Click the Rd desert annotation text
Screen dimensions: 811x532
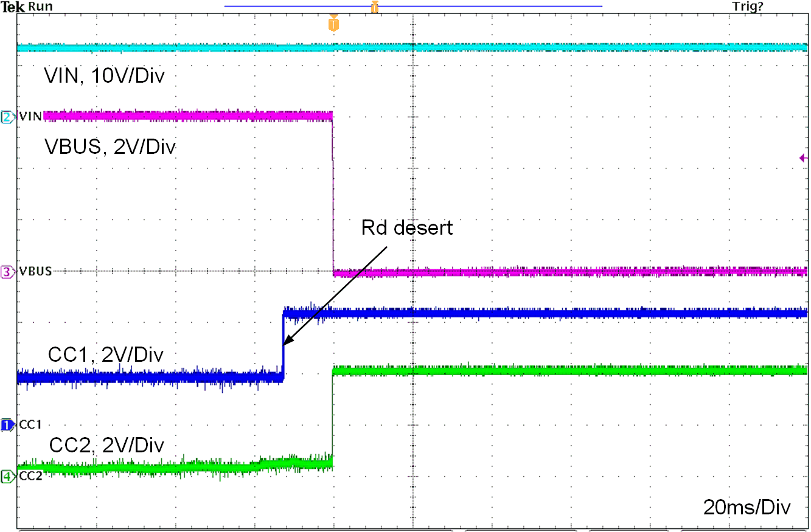pos(407,227)
